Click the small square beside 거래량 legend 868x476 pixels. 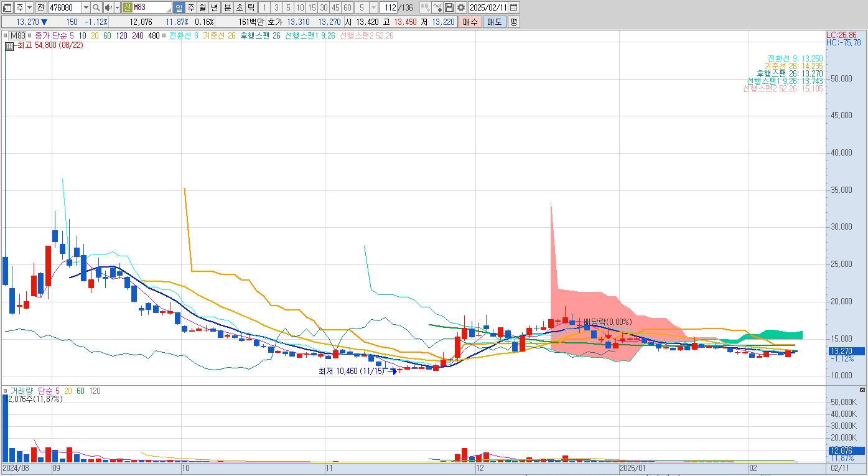[x=6, y=391]
